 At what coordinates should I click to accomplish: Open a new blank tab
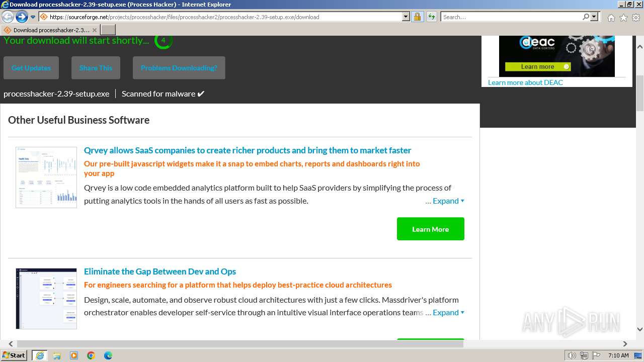tap(108, 30)
